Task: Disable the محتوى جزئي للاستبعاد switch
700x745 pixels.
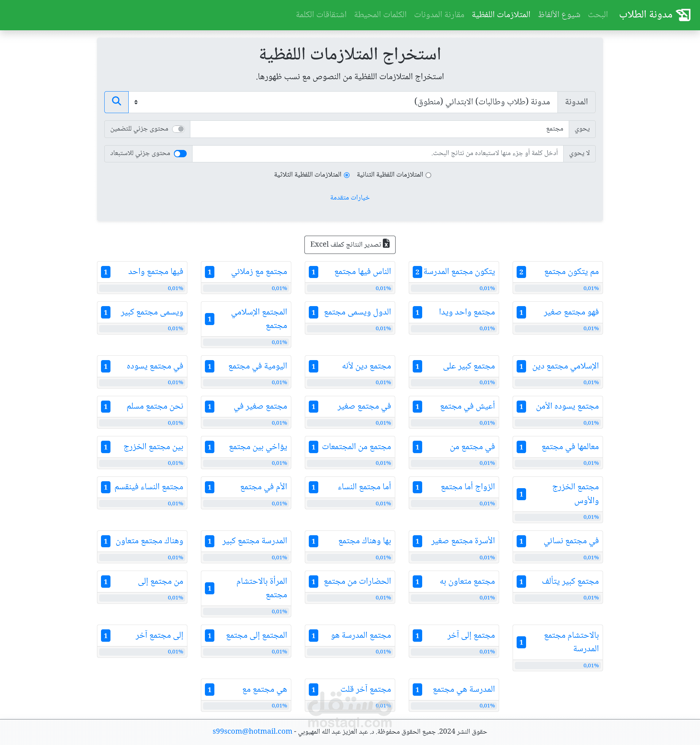Action: click(180, 154)
